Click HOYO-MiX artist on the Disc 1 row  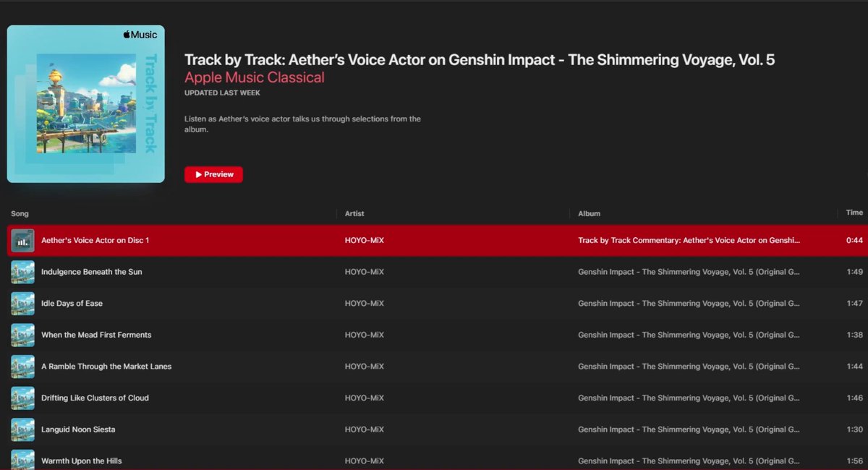(x=365, y=240)
